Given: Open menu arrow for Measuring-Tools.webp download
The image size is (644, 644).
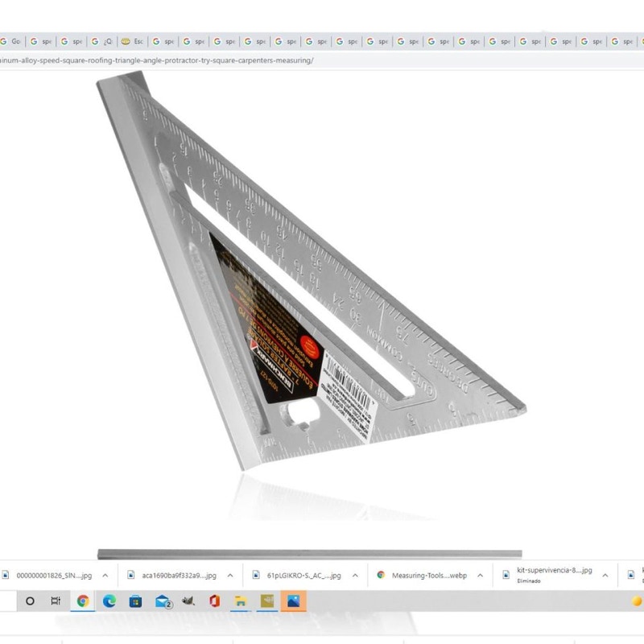Looking at the screenshot, I should [480, 576].
